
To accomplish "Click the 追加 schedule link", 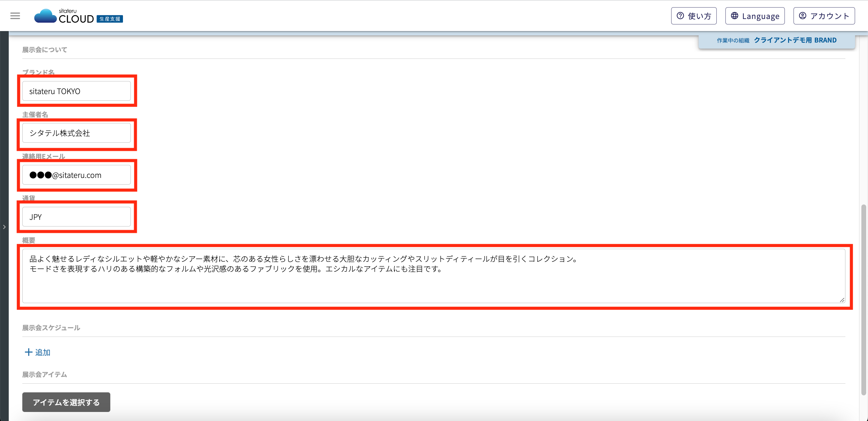I will [x=42, y=352].
